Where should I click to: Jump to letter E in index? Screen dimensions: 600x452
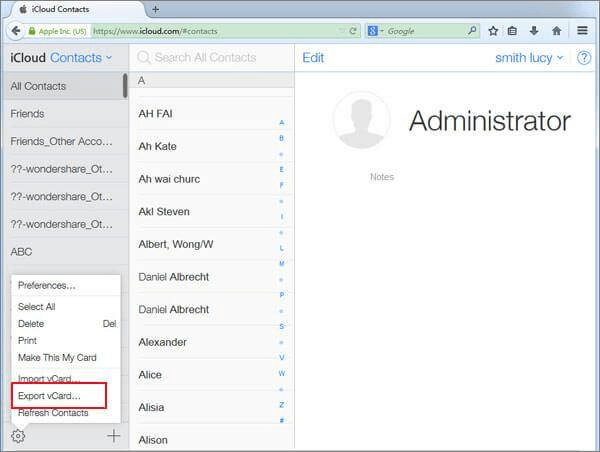coord(282,170)
